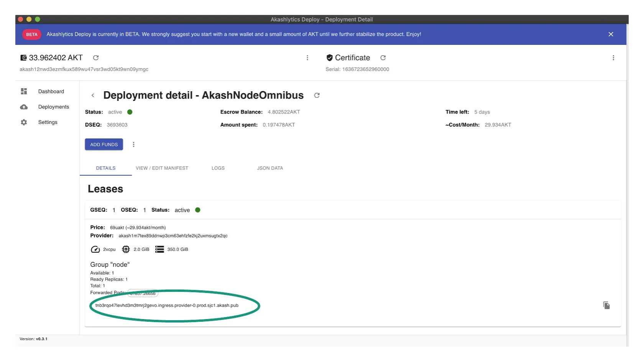Viewport: 644px width, 362px height.
Task: Select the wallet address text
Action: click(84, 69)
